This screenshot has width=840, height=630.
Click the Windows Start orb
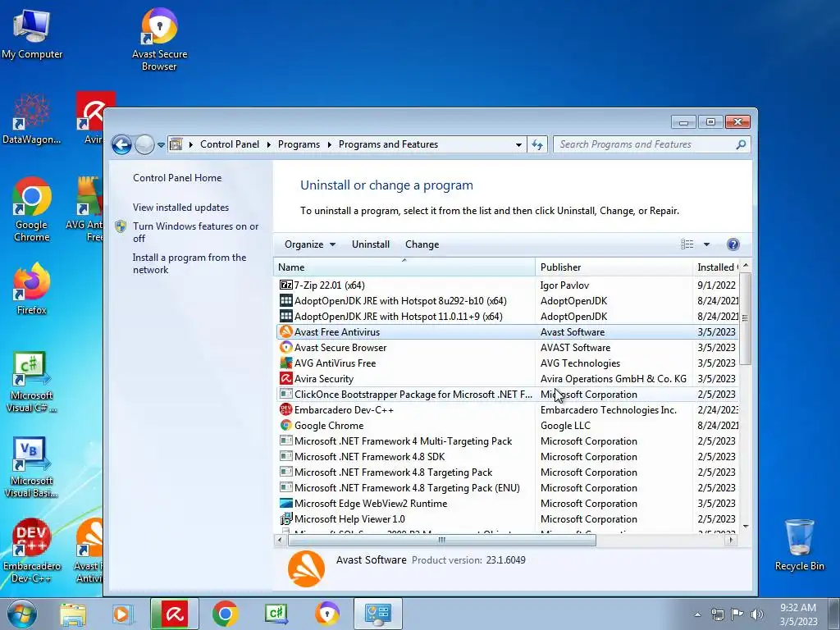[x=22, y=614]
